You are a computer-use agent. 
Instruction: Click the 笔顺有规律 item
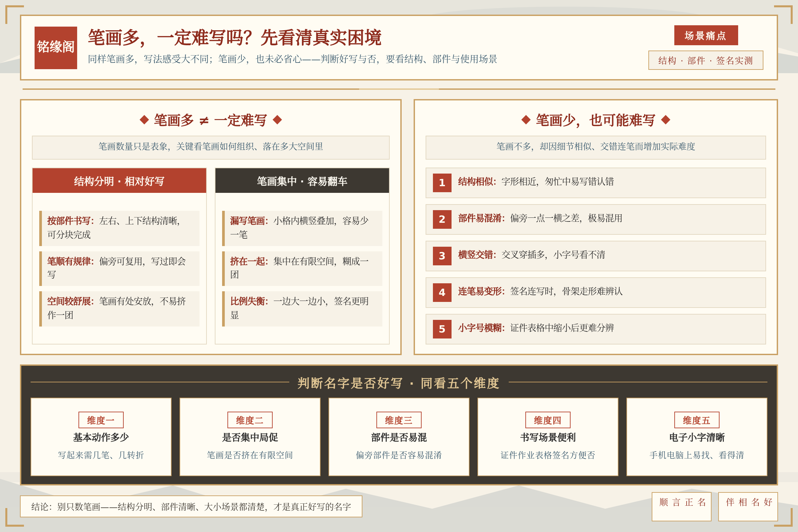pos(119,268)
